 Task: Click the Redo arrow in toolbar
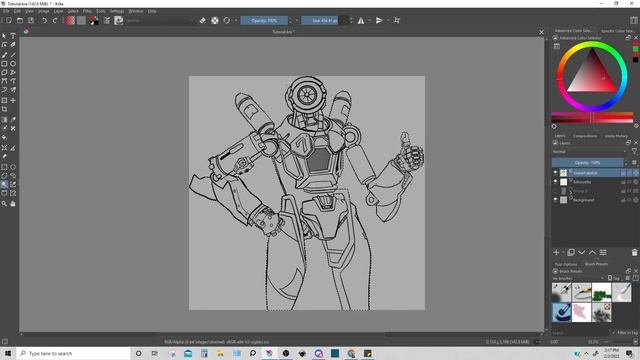click(x=55, y=20)
